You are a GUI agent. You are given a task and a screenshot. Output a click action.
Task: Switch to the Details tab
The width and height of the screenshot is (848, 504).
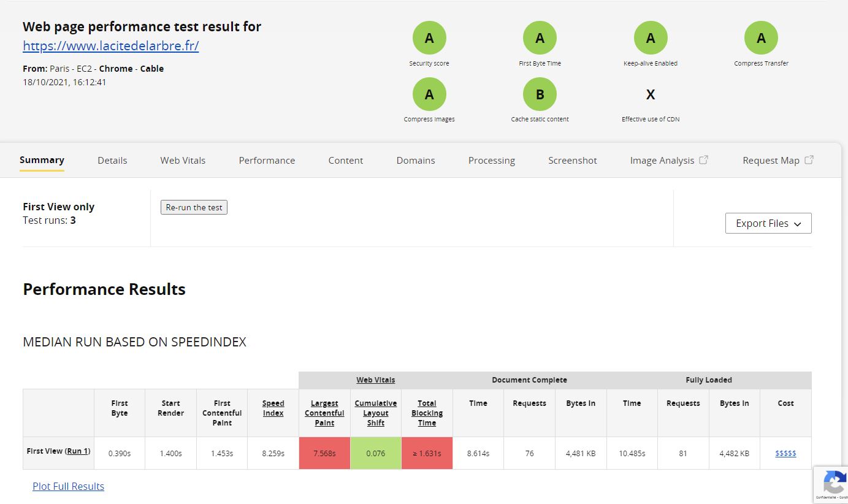[112, 161]
